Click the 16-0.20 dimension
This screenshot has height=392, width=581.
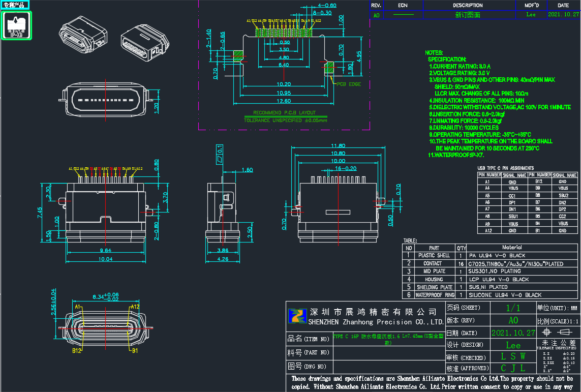click(x=345, y=168)
